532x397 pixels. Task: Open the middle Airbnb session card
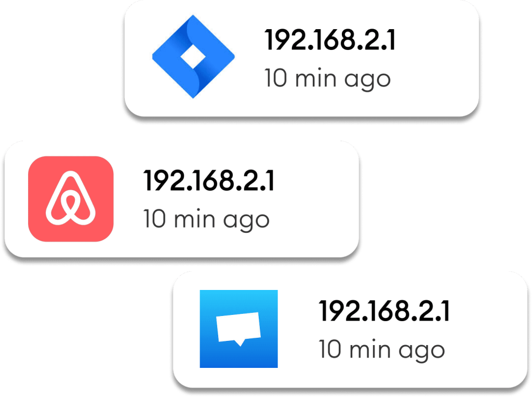point(181,199)
